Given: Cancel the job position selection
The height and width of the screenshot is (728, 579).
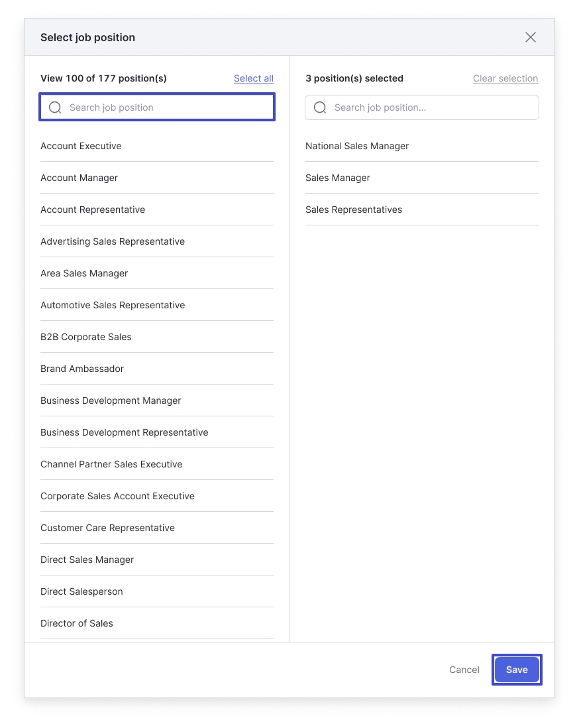Looking at the screenshot, I should pos(464,670).
